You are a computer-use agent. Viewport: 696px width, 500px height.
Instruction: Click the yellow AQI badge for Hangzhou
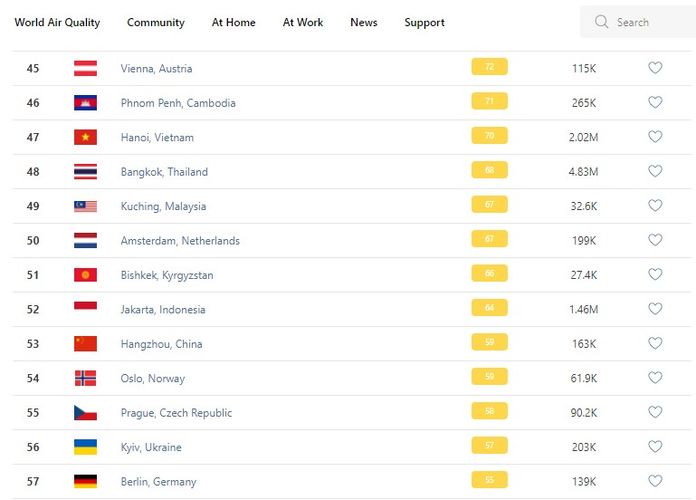pos(489,343)
